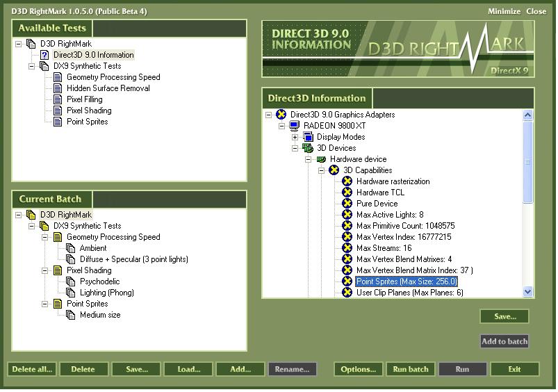The image size is (558, 392).
Task: Select Max Vertex Index: 16777215 row
Action: (404, 237)
